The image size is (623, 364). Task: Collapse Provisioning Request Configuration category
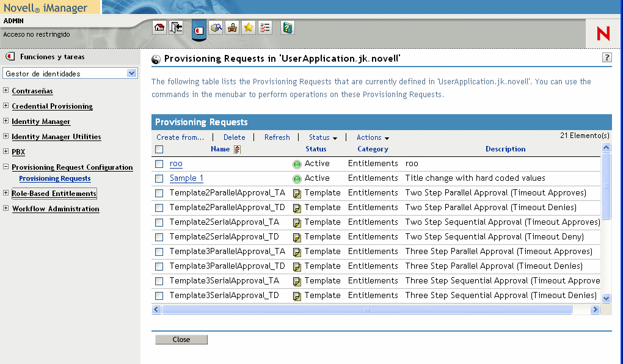(6, 167)
